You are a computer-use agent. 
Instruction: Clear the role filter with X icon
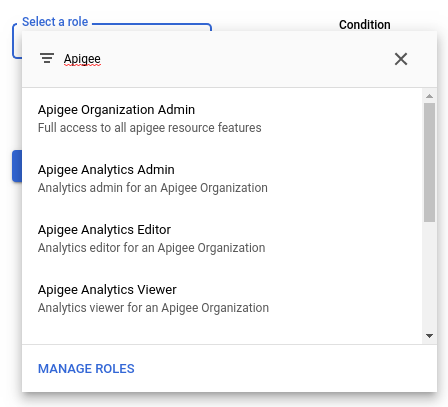pyautogui.click(x=401, y=59)
